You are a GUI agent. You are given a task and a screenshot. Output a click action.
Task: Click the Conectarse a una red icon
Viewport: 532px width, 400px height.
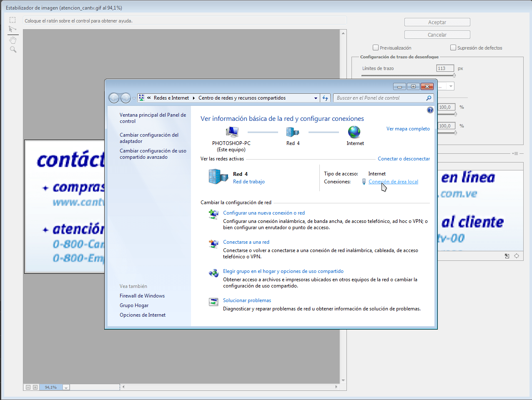[x=213, y=244]
